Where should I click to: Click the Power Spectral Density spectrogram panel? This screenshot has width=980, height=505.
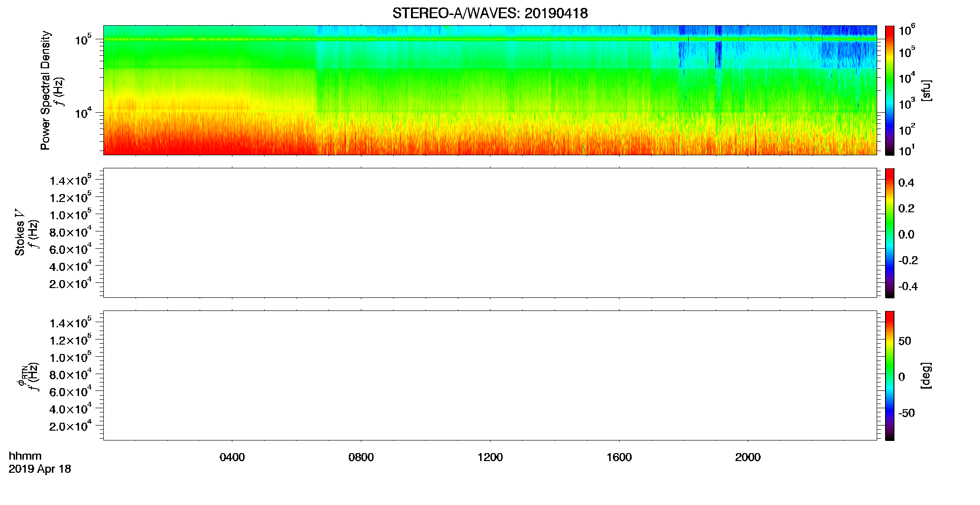tap(490, 90)
